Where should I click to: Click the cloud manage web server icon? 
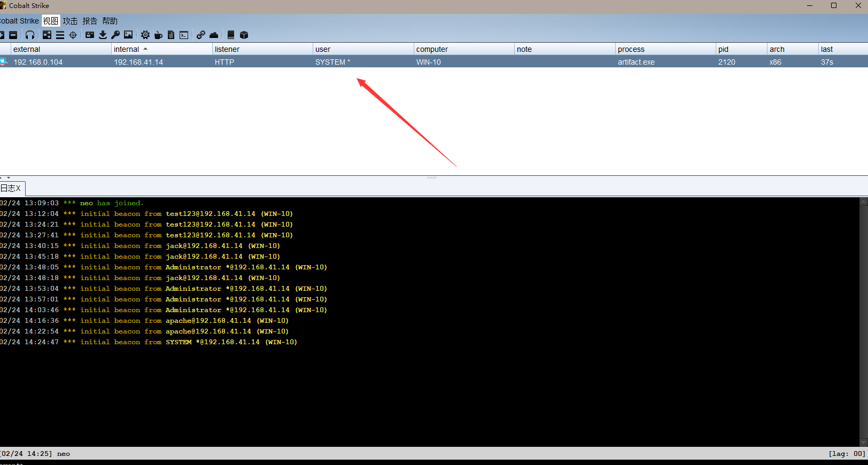[214, 35]
